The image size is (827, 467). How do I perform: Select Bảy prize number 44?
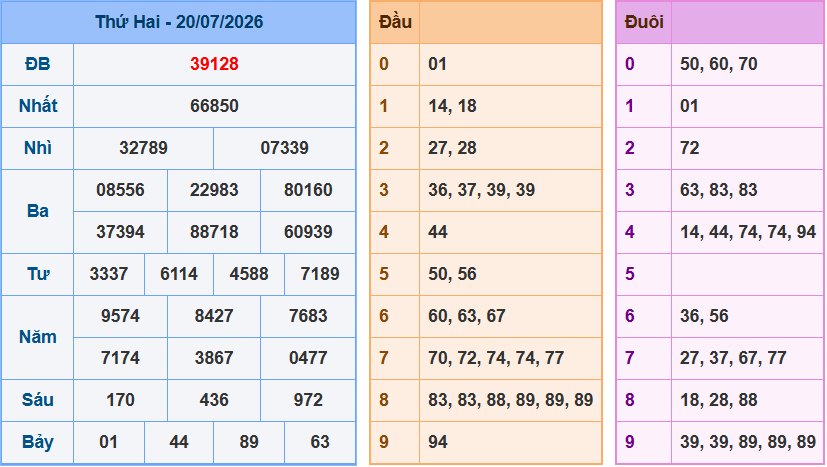(179, 442)
